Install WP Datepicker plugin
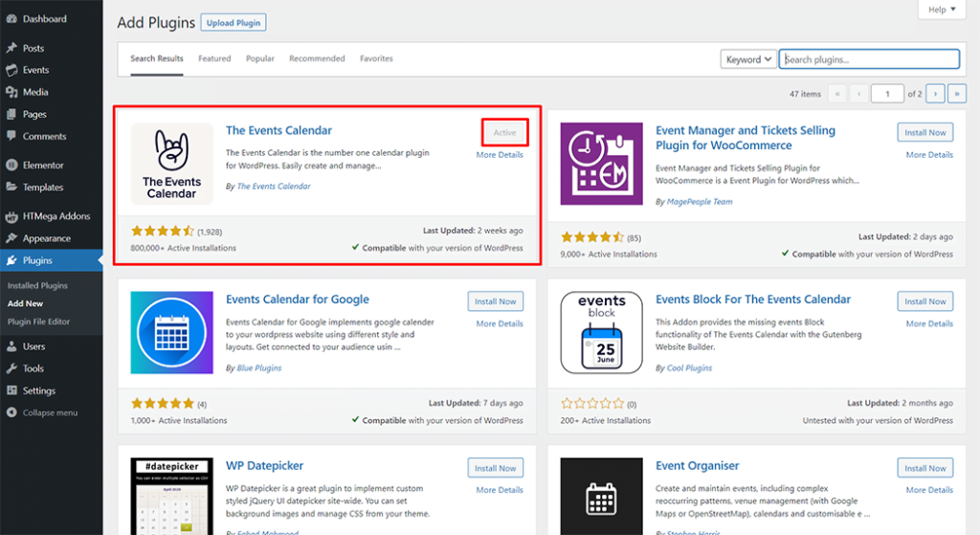The image size is (980, 535). 496,468
